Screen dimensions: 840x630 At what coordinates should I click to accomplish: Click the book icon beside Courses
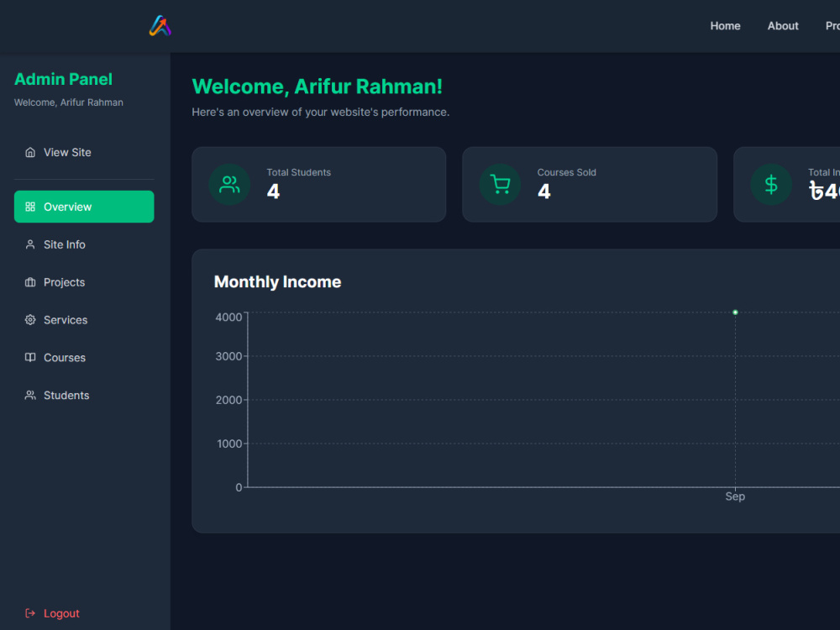30,357
